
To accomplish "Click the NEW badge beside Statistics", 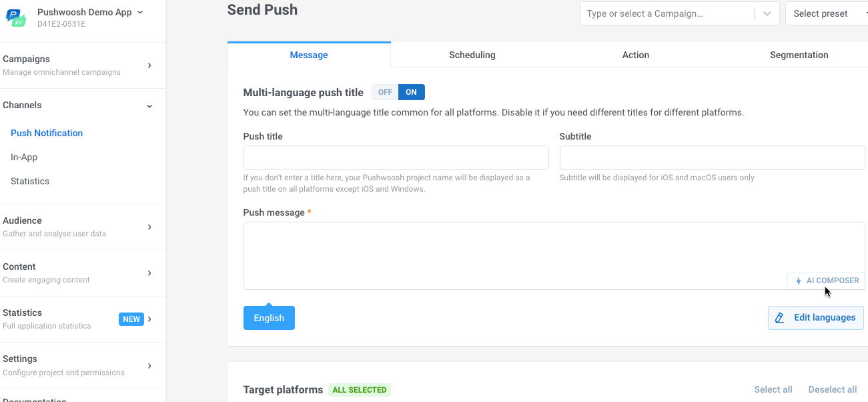I will pos(131,319).
